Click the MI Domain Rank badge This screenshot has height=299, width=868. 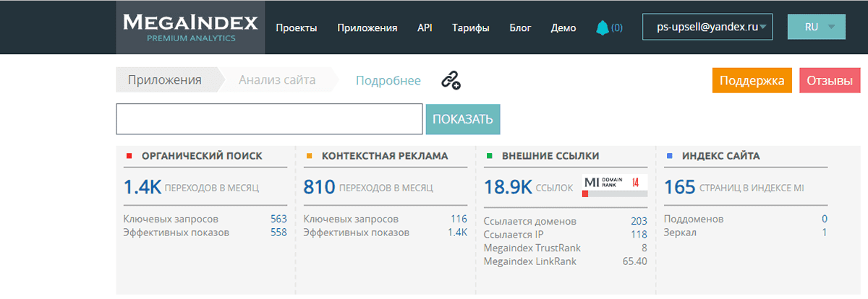pyautogui.click(x=614, y=182)
